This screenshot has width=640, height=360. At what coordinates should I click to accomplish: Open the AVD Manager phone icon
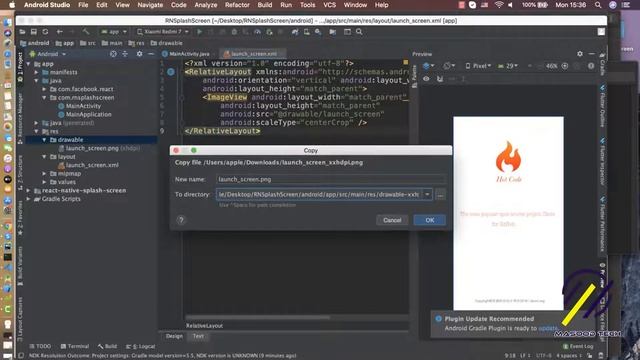click(307, 32)
